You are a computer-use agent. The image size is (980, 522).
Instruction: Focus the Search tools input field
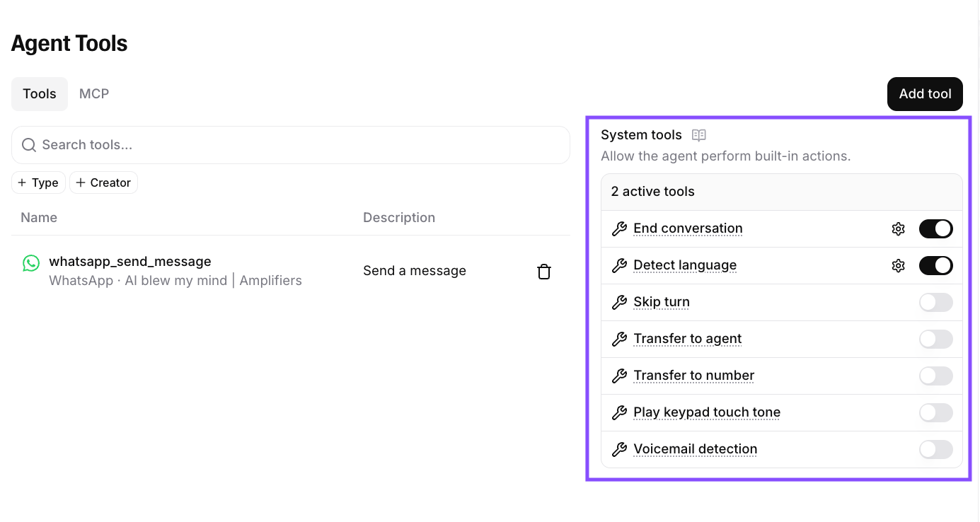pyautogui.click(x=291, y=145)
